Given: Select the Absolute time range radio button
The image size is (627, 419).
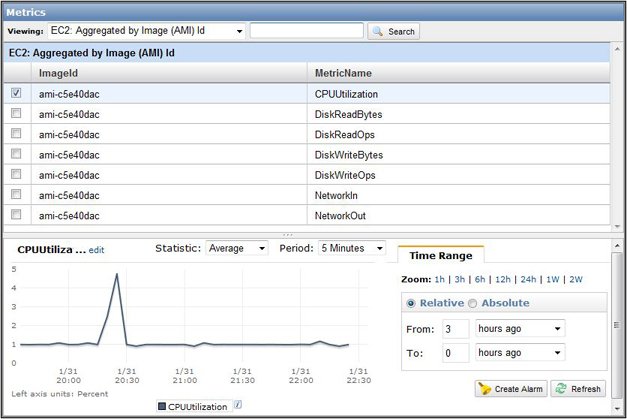Looking at the screenshot, I should coord(473,303).
